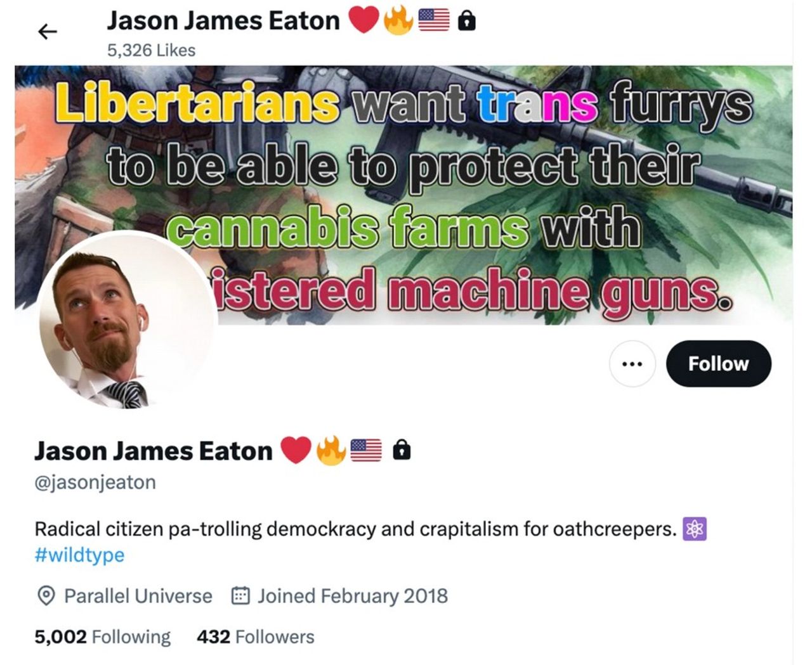Follow the Jason James Eaton account

[x=719, y=364]
